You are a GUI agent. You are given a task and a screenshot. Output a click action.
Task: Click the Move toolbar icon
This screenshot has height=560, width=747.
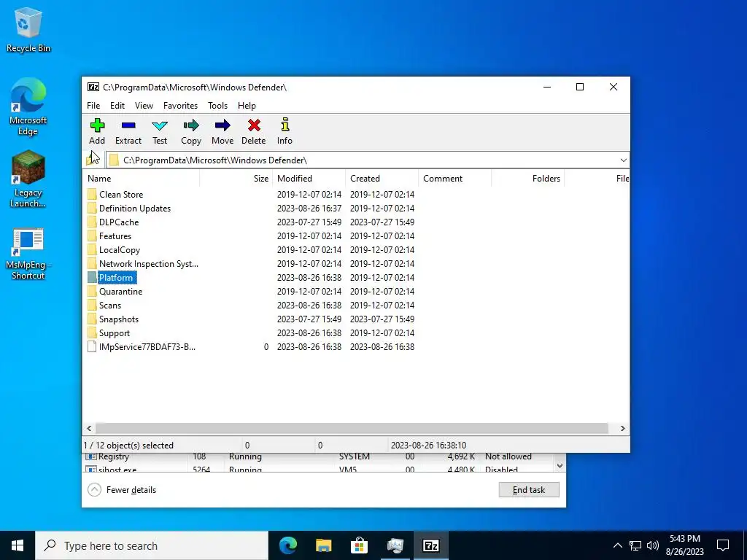pyautogui.click(x=222, y=125)
